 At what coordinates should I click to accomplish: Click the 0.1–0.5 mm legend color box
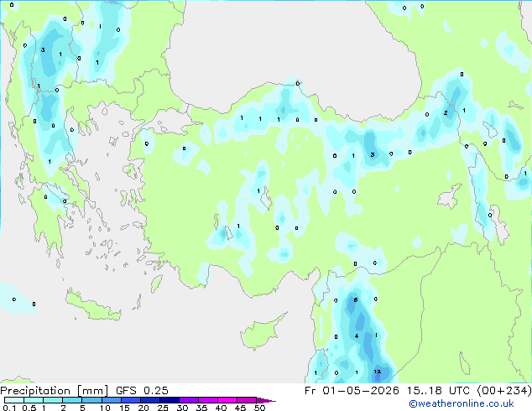14,400
